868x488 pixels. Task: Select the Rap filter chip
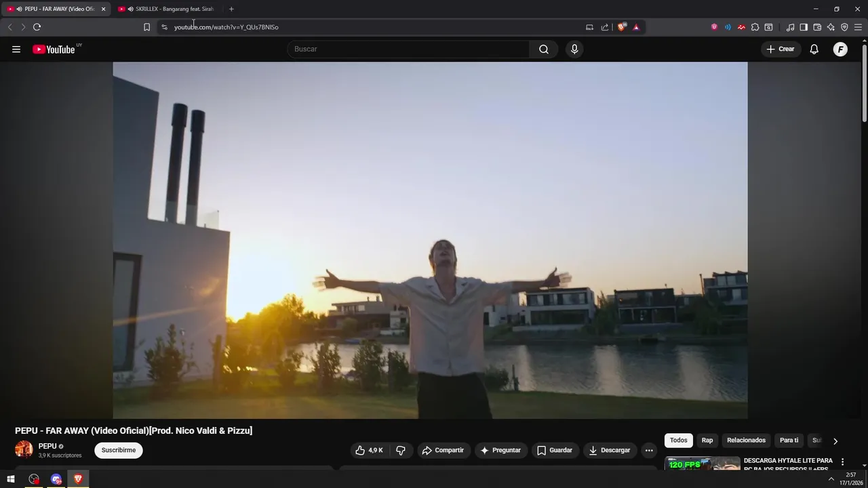[707, 441]
